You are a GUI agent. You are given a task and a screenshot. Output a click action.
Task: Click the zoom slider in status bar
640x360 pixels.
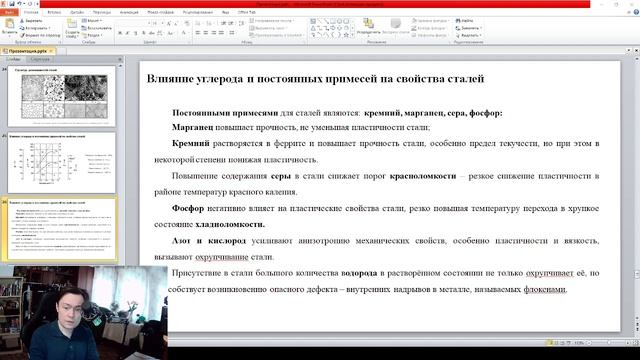609,343
